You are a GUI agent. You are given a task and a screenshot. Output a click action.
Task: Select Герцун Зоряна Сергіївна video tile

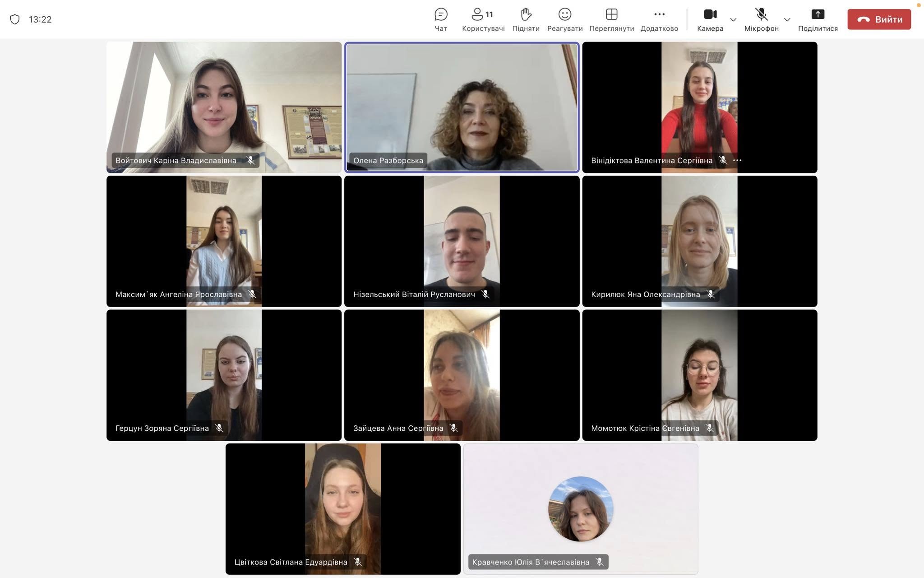pos(224,375)
